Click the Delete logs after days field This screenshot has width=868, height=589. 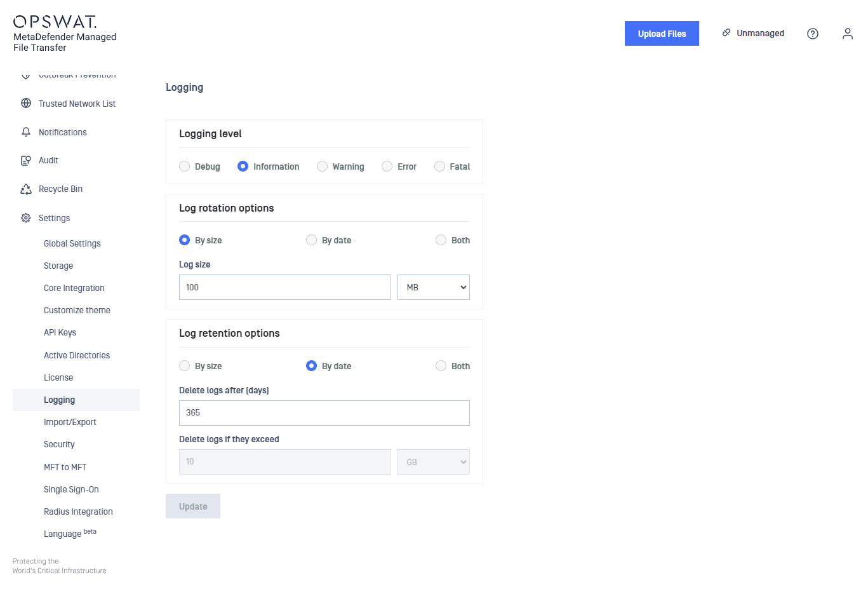(x=324, y=413)
